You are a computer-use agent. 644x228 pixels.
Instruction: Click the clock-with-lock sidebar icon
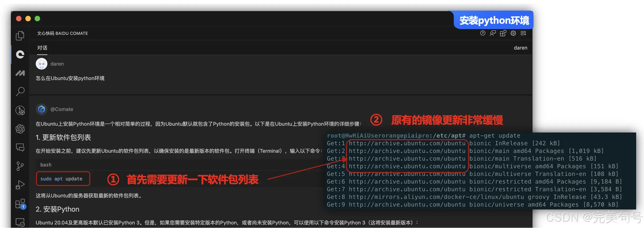pos(20,110)
